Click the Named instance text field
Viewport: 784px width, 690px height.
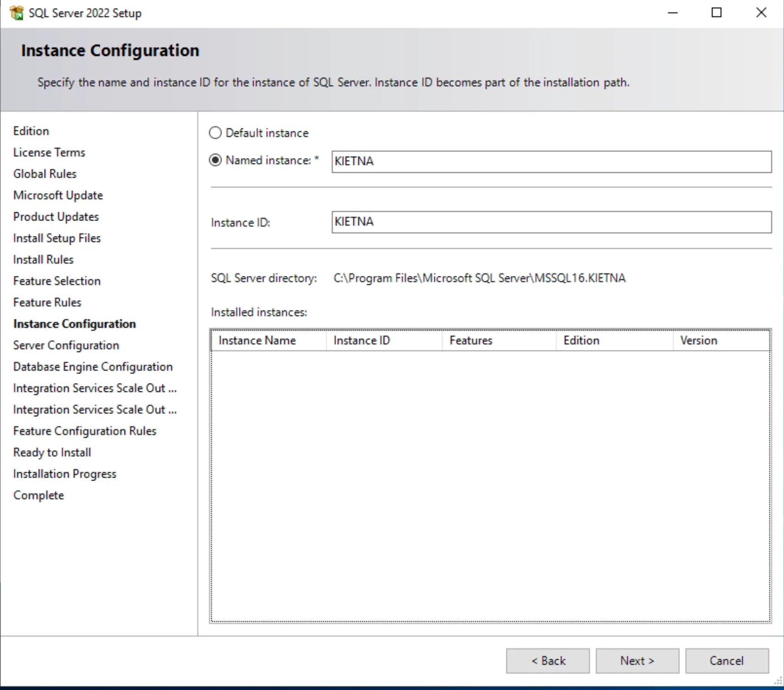(551, 162)
